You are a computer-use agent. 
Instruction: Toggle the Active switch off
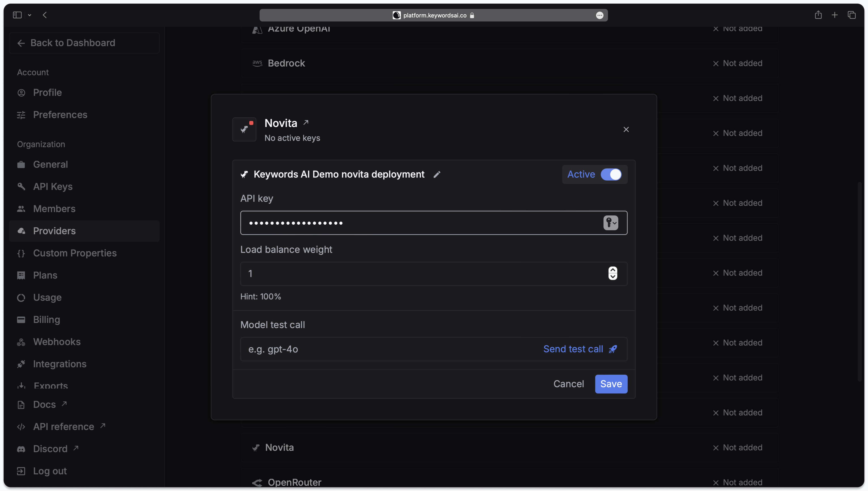pyautogui.click(x=611, y=174)
